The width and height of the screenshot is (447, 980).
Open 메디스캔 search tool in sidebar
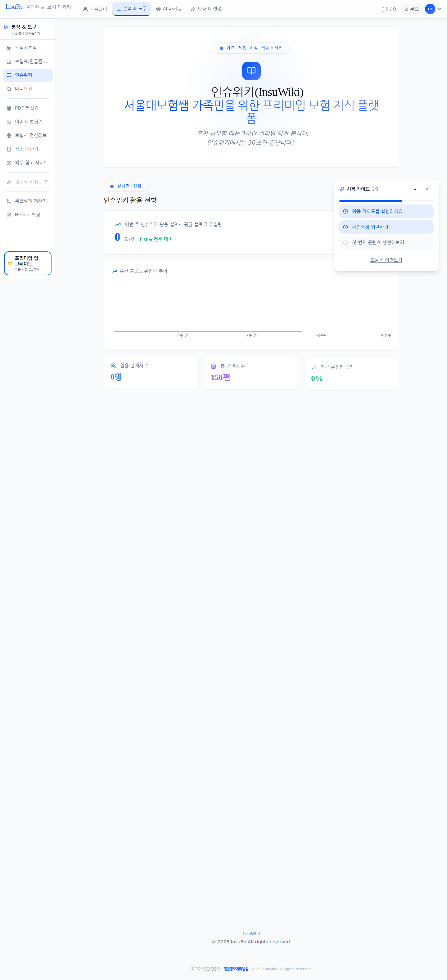point(28,89)
